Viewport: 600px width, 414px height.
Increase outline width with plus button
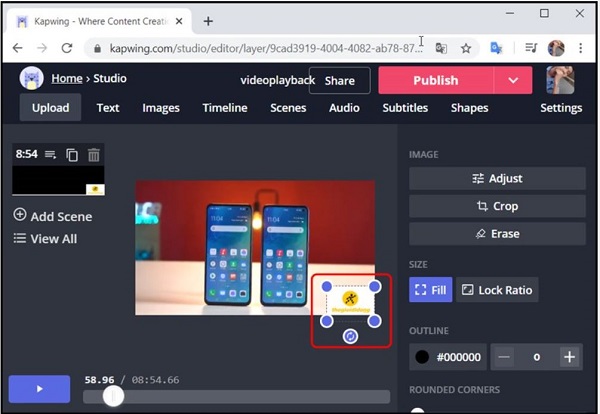[x=569, y=357]
